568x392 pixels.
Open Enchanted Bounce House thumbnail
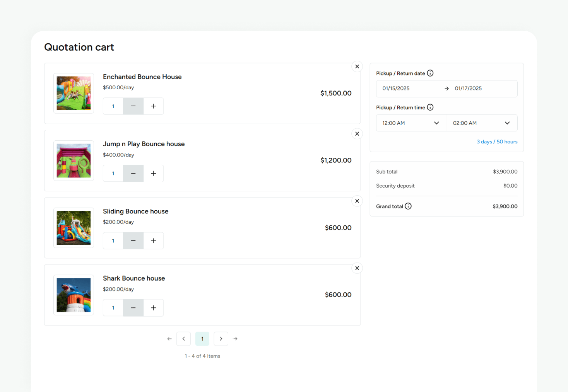74,93
